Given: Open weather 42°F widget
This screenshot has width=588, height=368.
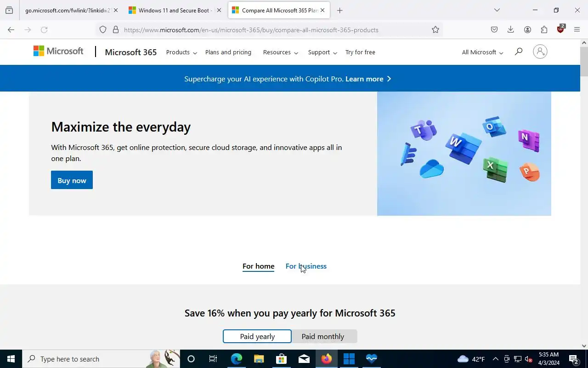Looking at the screenshot, I should point(471,359).
